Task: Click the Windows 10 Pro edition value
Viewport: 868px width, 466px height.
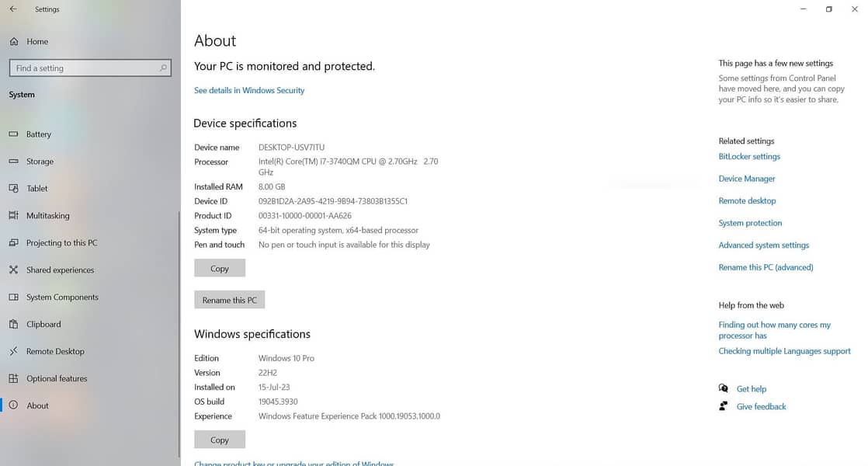Action: point(286,358)
